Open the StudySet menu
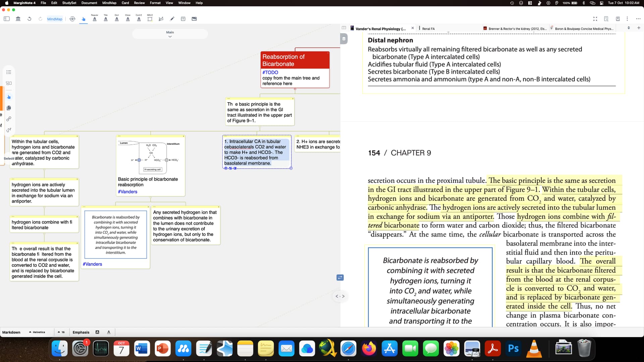644x362 pixels. (69, 3)
